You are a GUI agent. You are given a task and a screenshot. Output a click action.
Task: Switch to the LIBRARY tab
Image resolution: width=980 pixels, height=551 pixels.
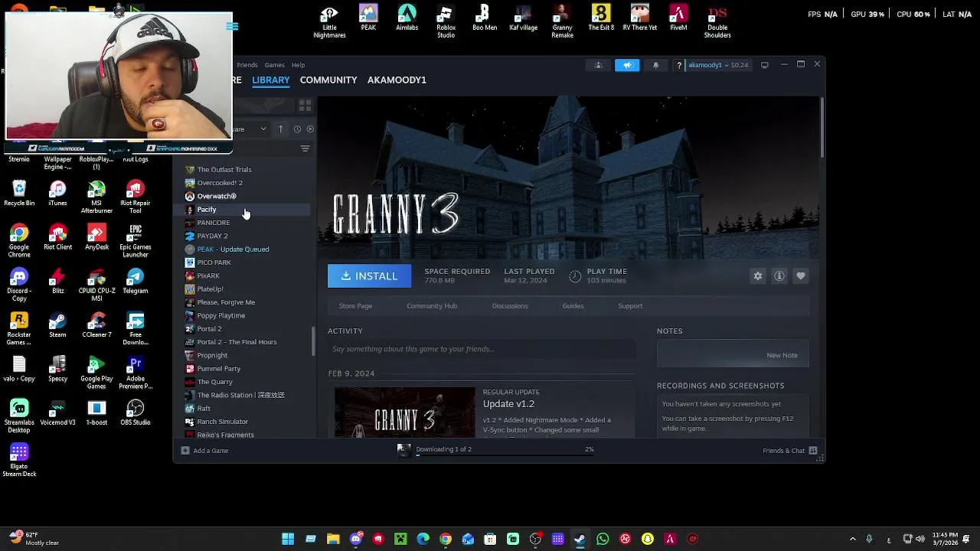(x=271, y=80)
